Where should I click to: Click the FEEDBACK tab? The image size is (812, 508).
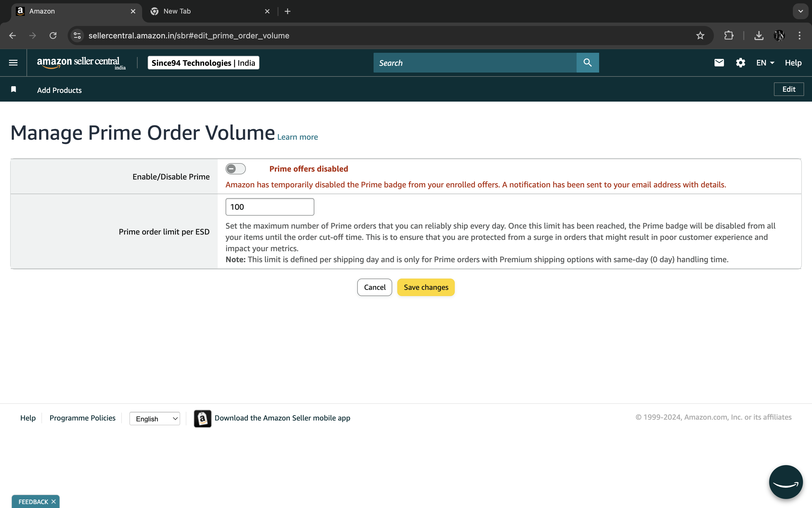pos(33,502)
